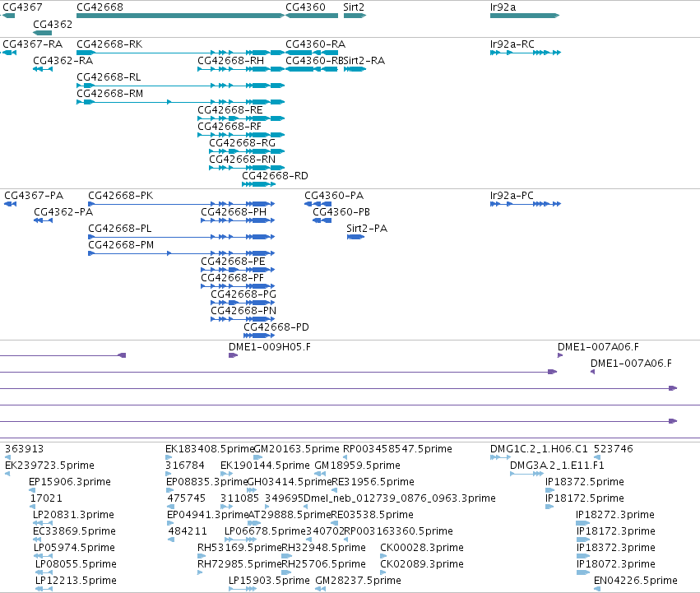Click the CG42668-RK transcript label
This screenshot has height=593, width=700.
click(x=109, y=44)
